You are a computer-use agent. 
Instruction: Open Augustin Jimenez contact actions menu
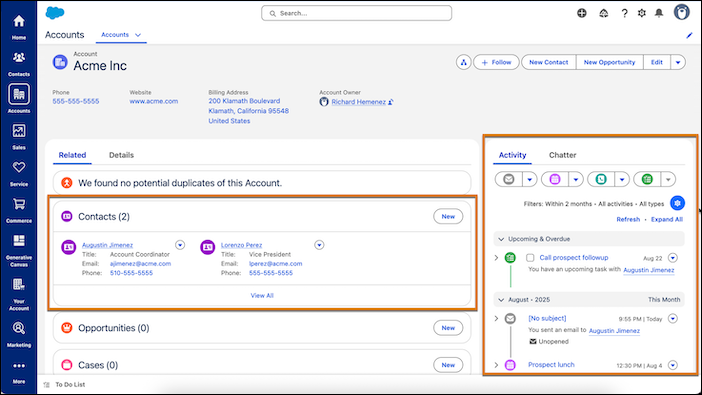180,245
